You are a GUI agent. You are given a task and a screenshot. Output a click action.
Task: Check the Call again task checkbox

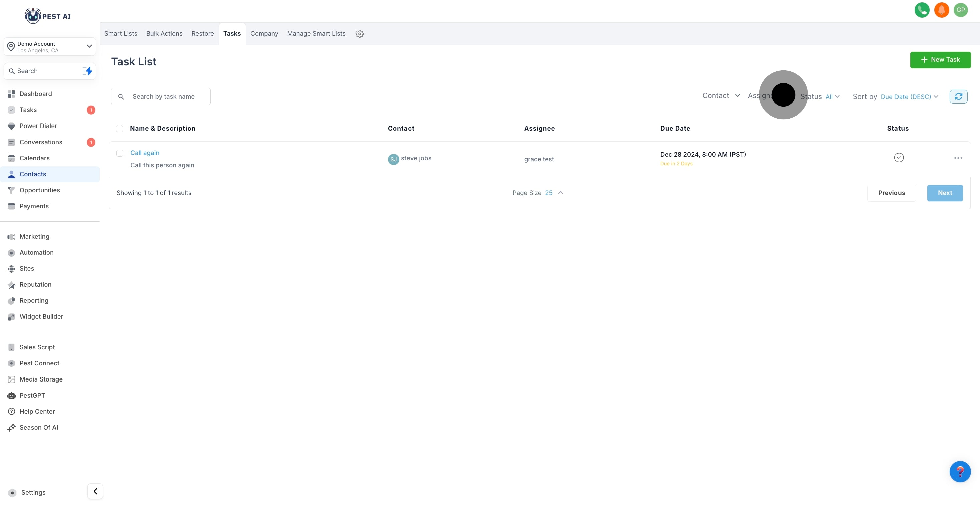(x=120, y=153)
